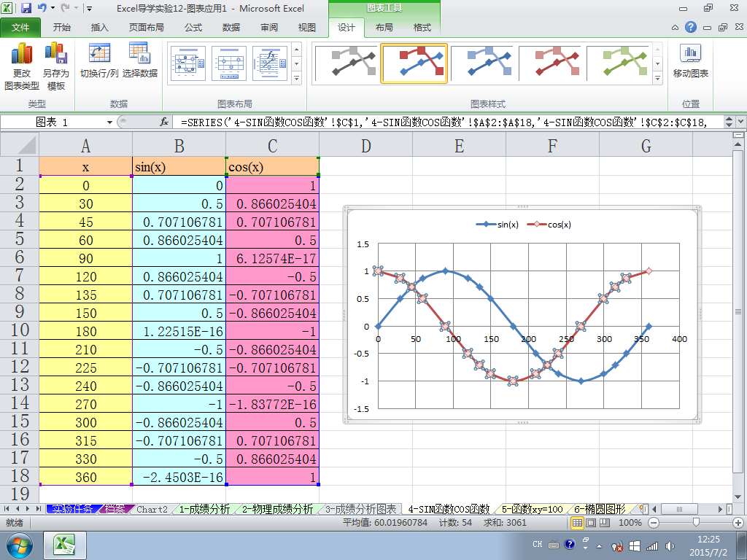Switch to Page Layout view in status bar
Viewport: 747px width, 560px height.
click(x=591, y=523)
